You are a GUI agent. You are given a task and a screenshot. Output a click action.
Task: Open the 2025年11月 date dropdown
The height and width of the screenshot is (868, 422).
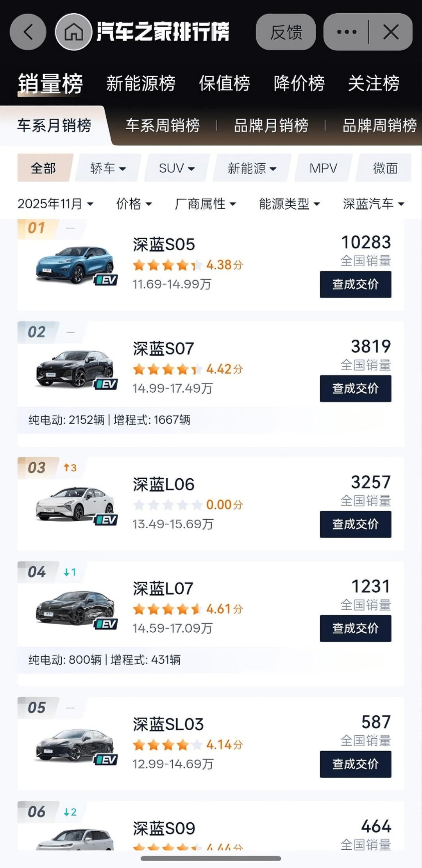(55, 204)
